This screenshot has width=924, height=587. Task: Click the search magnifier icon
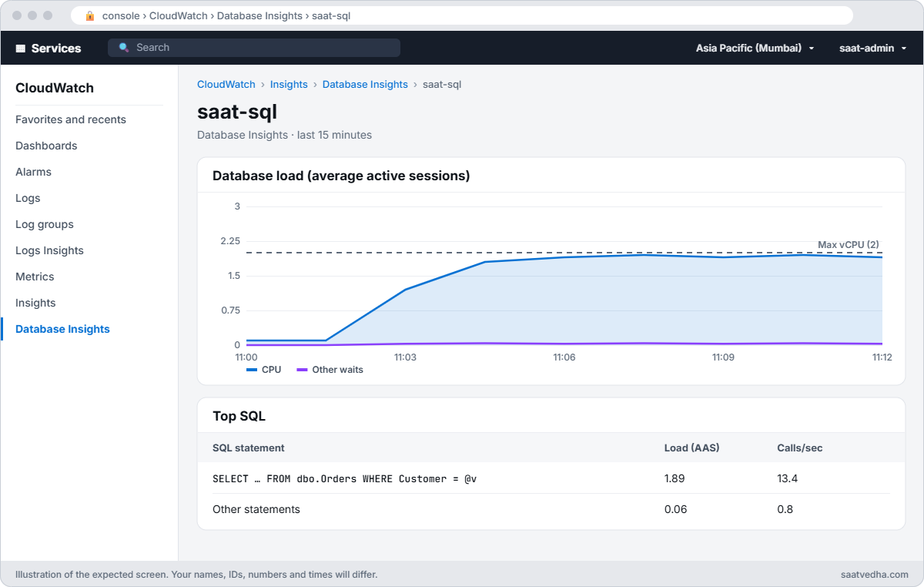click(x=124, y=48)
